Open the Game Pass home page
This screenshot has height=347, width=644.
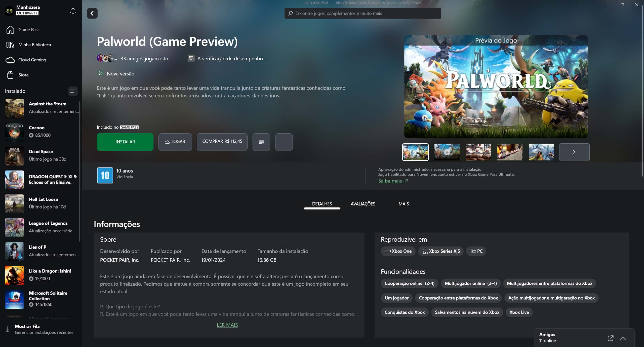(x=29, y=30)
